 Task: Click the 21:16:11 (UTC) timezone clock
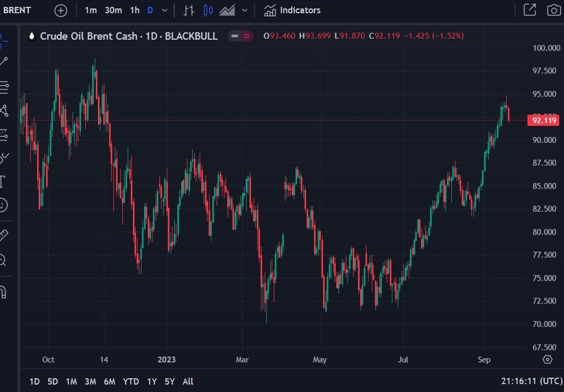(x=531, y=381)
